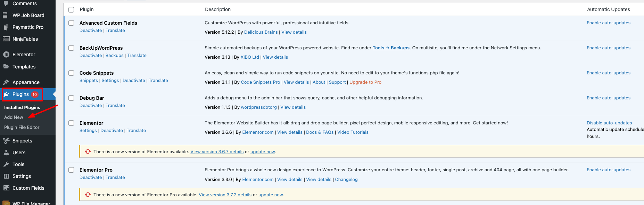This screenshot has height=205, width=644.
Task: Click the Users person icon
Action: (6, 153)
